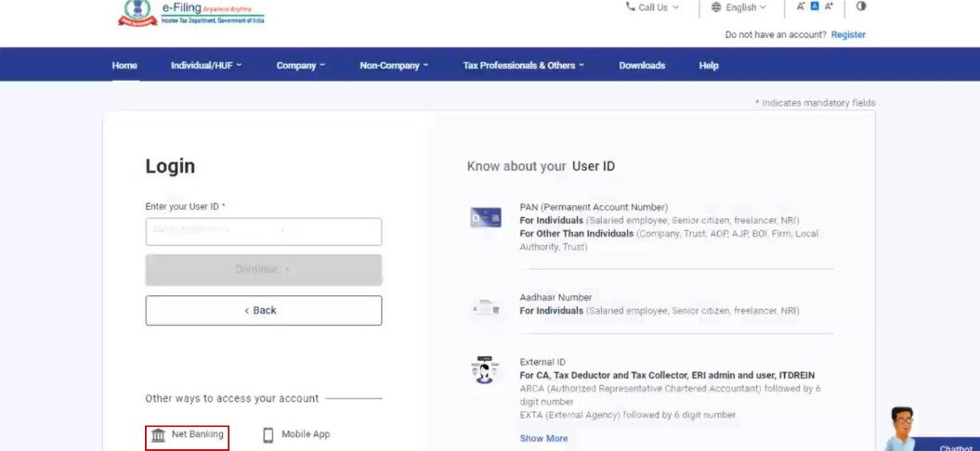Click the phone icon beside Call Us
This screenshot has height=451, width=980.
[x=630, y=6]
